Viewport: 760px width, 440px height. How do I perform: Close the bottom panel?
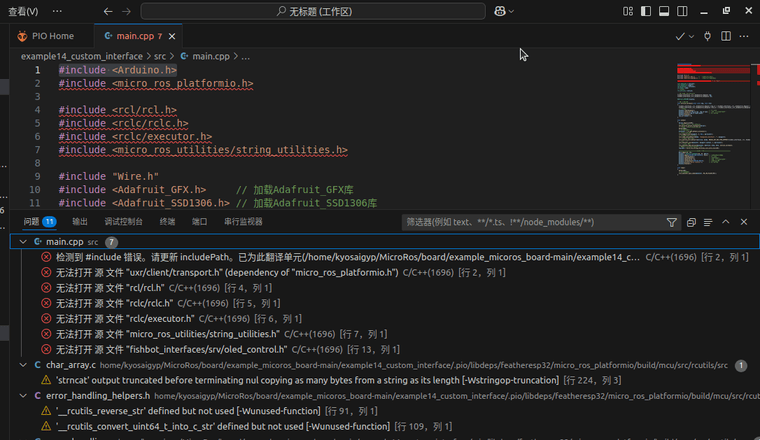point(744,221)
